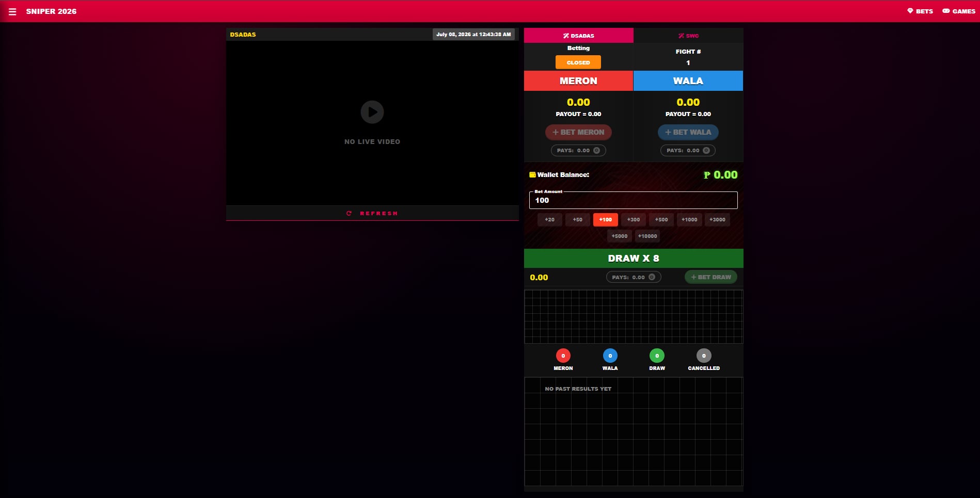Open the hamburger menu icon

pyautogui.click(x=12, y=11)
